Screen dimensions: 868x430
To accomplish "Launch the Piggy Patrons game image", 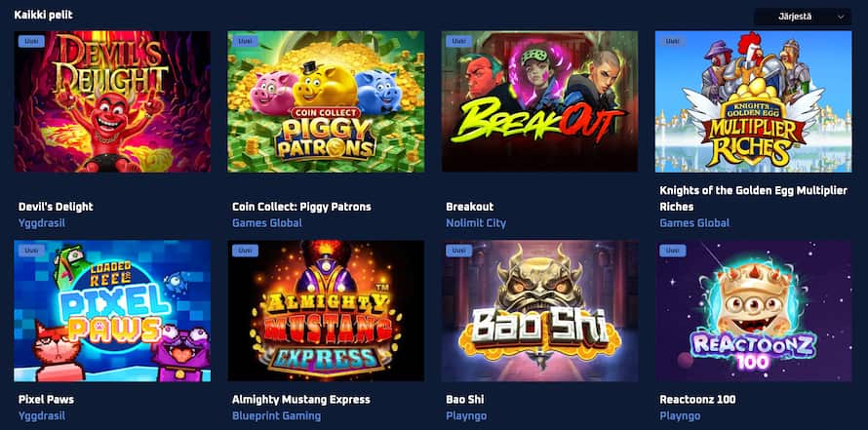I will (x=326, y=101).
